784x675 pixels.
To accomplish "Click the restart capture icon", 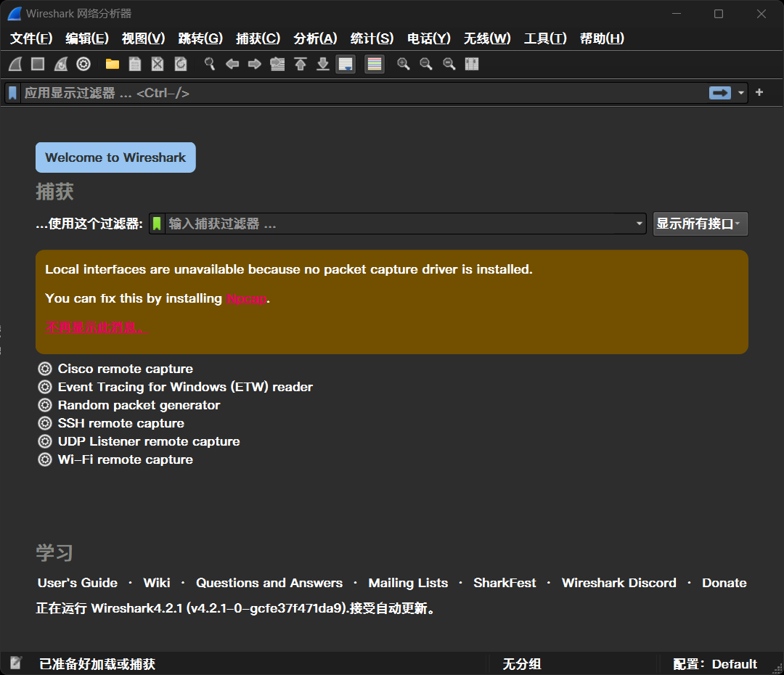I will point(61,64).
